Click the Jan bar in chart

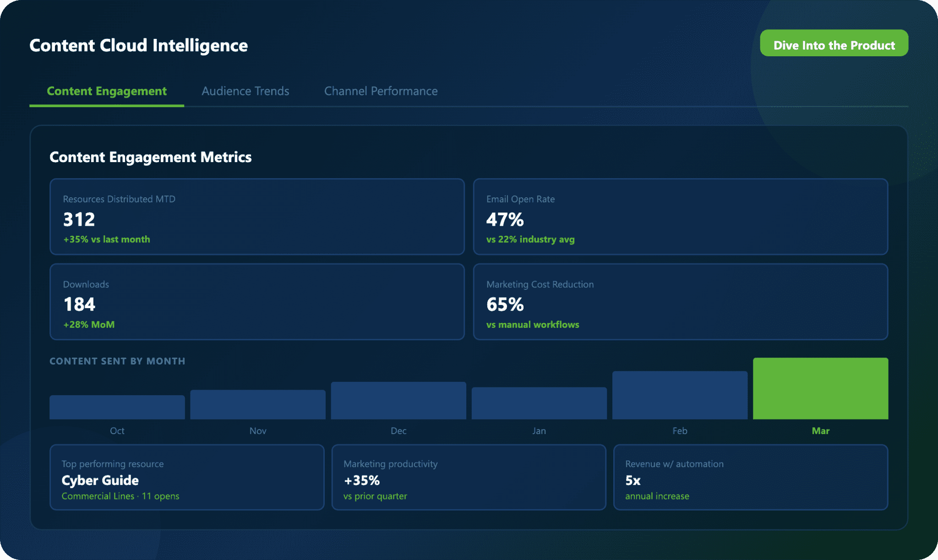[x=539, y=403]
